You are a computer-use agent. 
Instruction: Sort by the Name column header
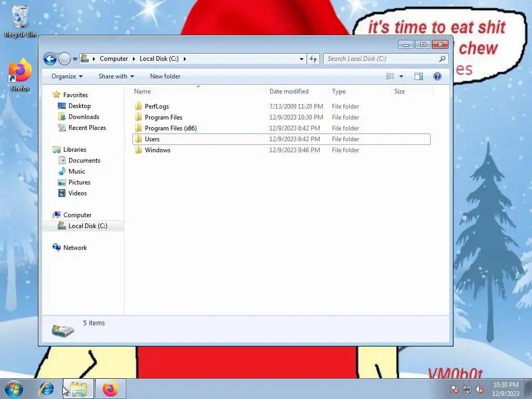[x=198, y=91]
